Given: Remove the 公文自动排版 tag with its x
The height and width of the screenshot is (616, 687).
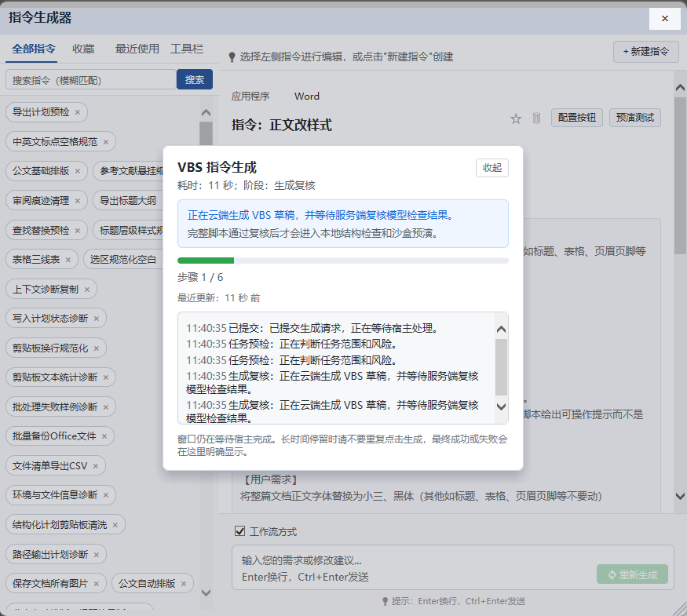Looking at the screenshot, I should click(x=184, y=584).
